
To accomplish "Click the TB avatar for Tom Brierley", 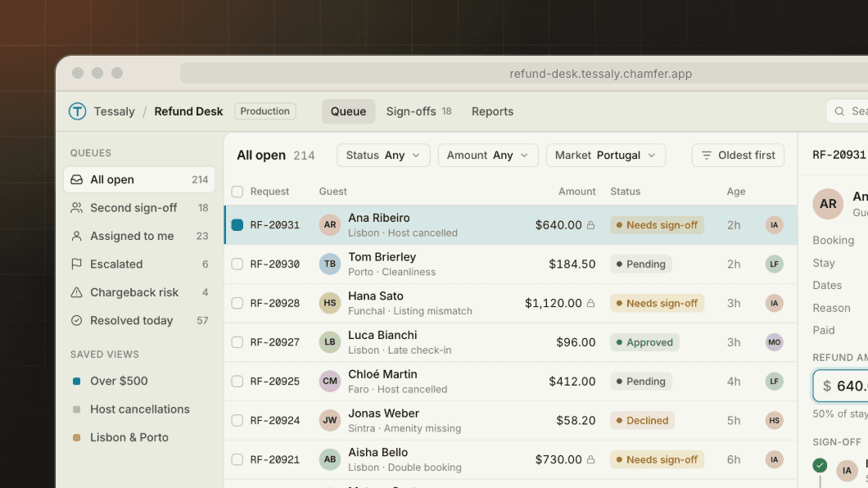I will pyautogui.click(x=330, y=264).
